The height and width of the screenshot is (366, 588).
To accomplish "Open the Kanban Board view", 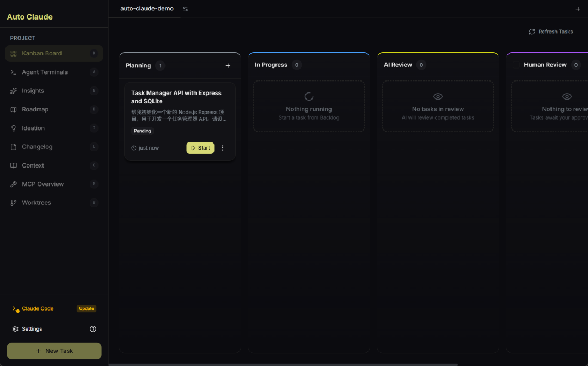I will 54,53.
